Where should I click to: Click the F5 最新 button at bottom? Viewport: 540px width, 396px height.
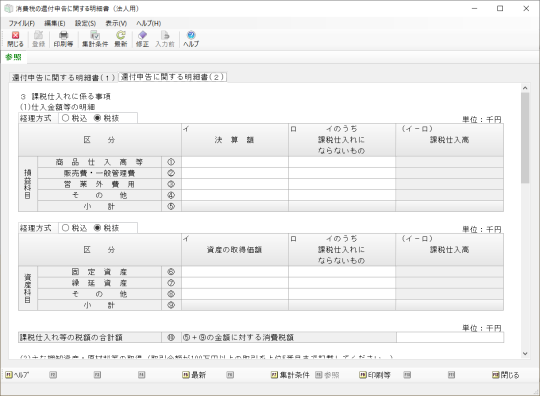pos(194,375)
